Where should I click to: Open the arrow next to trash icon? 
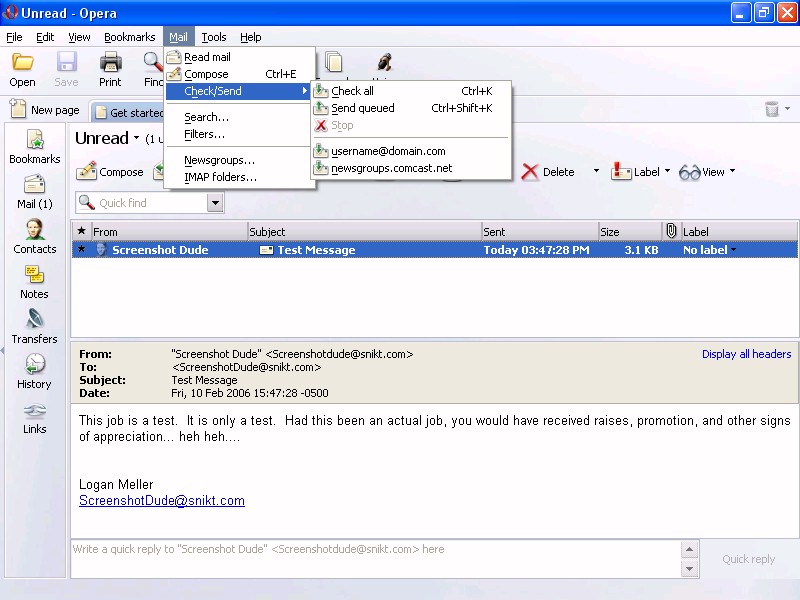click(x=787, y=109)
